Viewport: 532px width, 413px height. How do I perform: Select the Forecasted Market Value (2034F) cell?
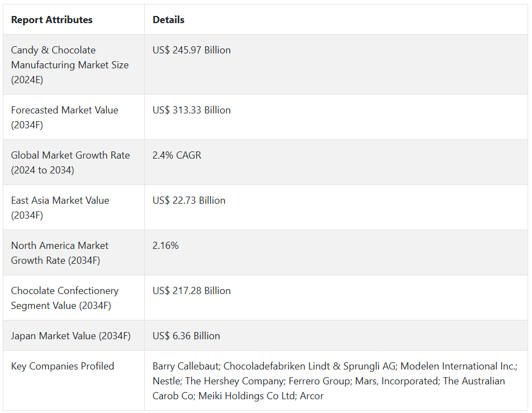point(64,117)
